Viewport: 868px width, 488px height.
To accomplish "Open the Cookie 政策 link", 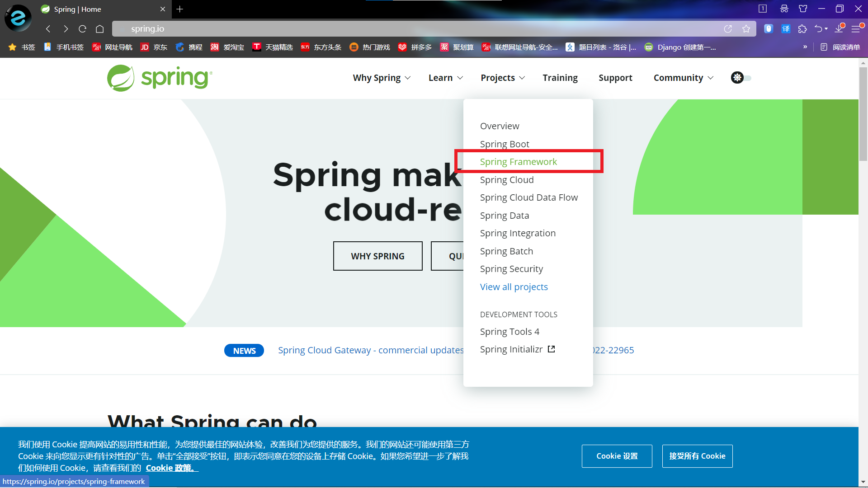I will (171, 468).
